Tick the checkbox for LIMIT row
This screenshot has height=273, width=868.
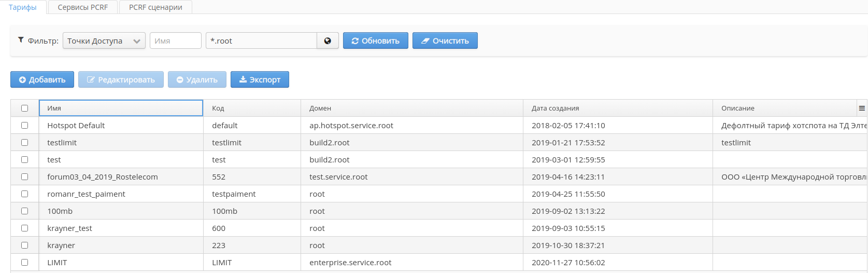24,262
